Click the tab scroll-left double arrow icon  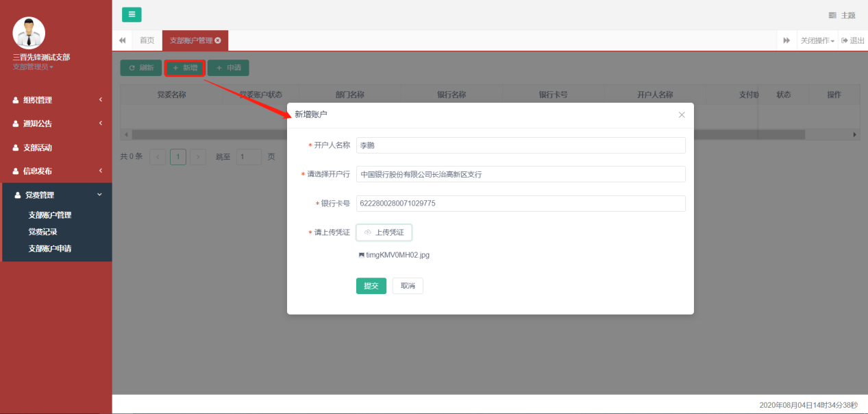pos(122,40)
